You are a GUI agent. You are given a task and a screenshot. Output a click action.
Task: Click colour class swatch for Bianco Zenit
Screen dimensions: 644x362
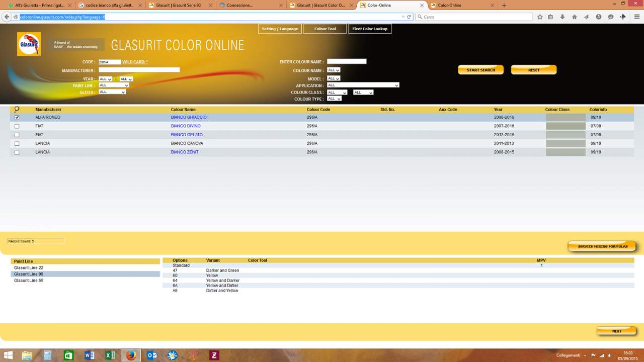(x=566, y=152)
